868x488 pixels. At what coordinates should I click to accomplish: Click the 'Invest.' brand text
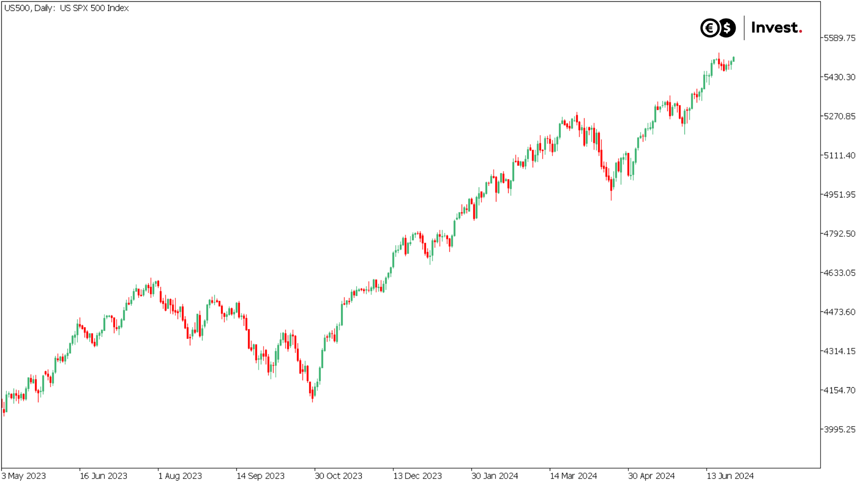pyautogui.click(x=777, y=28)
